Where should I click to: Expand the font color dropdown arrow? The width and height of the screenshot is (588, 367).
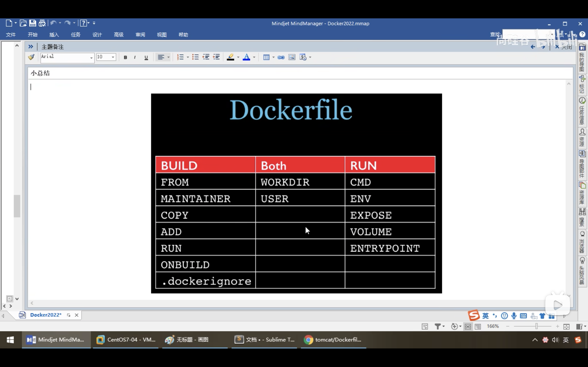tap(254, 57)
